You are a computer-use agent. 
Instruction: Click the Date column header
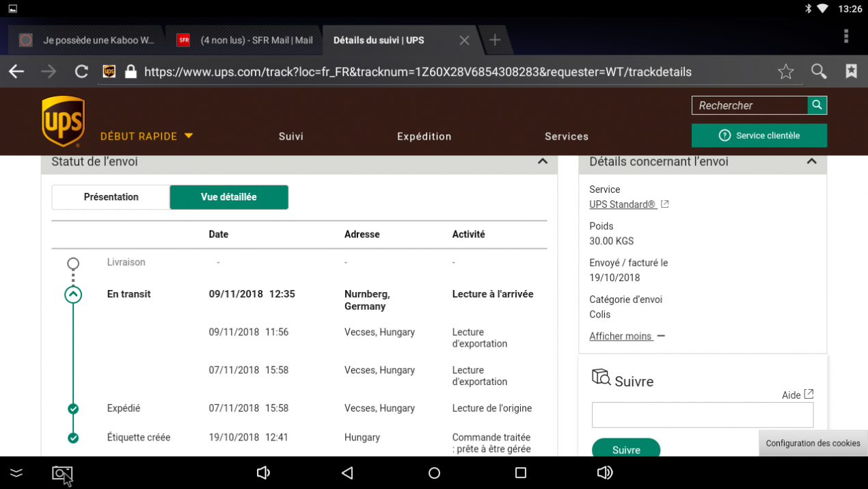[219, 235]
